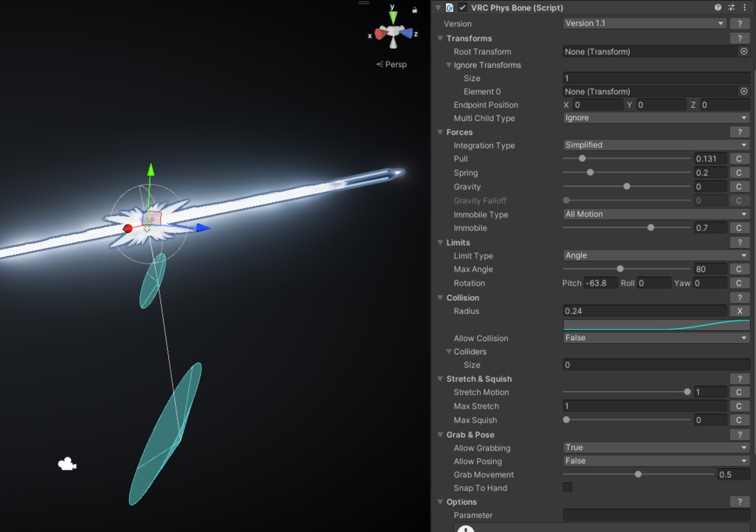
Task: Click the Endpoint Position X field
Action: [x=598, y=105]
